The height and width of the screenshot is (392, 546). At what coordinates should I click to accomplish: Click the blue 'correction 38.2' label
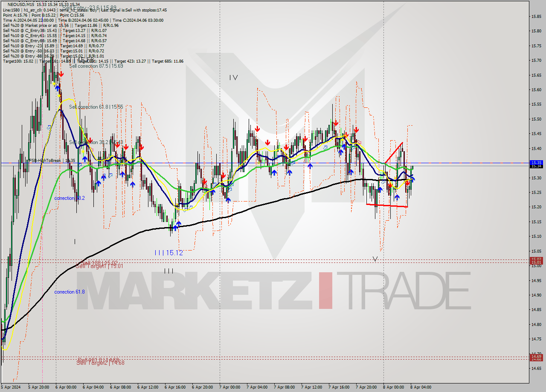click(x=70, y=198)
